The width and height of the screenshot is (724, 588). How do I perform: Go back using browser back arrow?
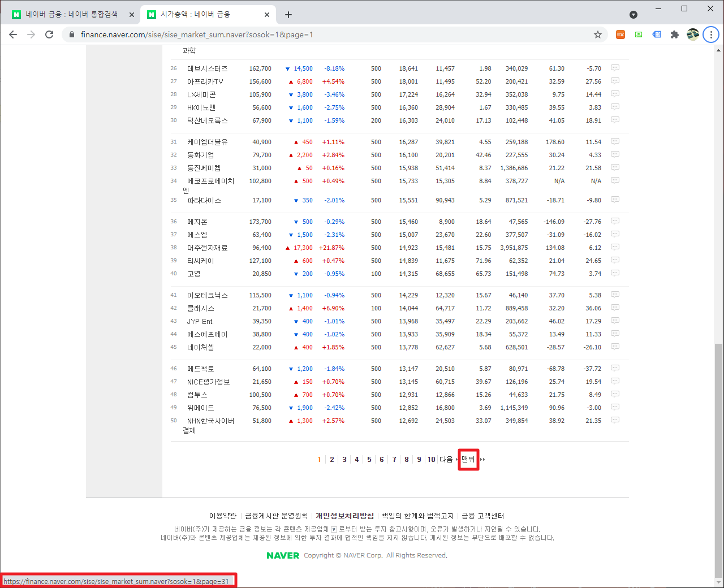click(13, 34)
